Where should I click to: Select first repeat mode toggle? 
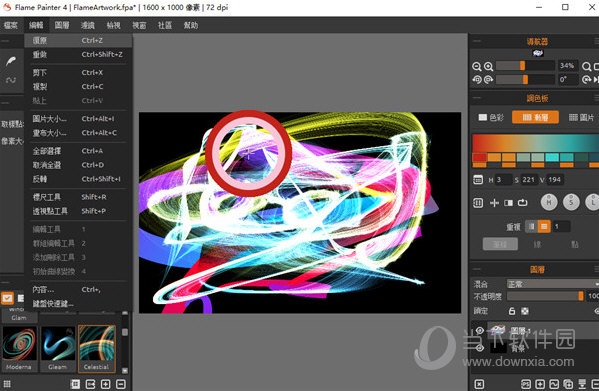tap(531, 226)
